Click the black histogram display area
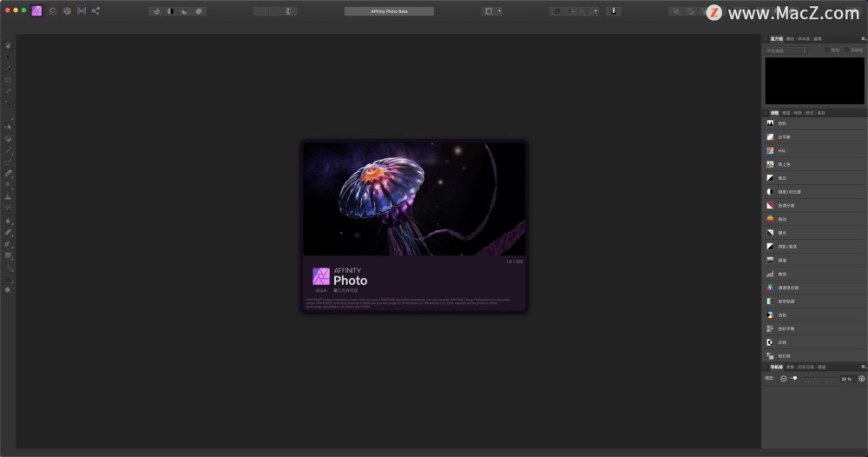 tap(814, 81)
